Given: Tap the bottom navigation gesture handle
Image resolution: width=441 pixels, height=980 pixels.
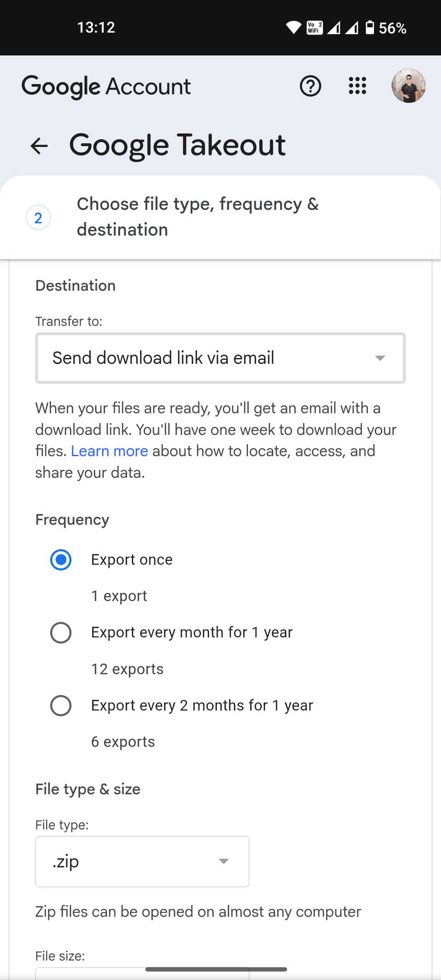Looking at the screenshot, I should pos(216,969).
